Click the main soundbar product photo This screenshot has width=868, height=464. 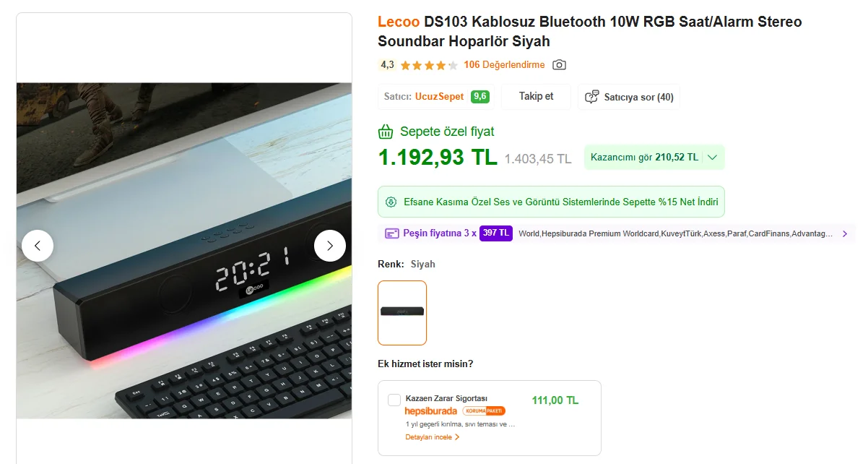point(184,250)
